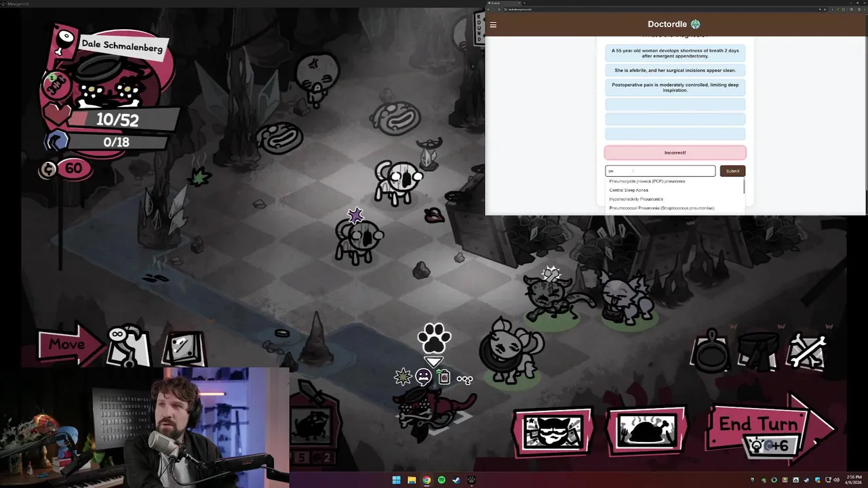Image resolution: width=868 pixels, height=488 pixels.
Task: Click the hollow-faced cat near the crystal
Action: 399,182
